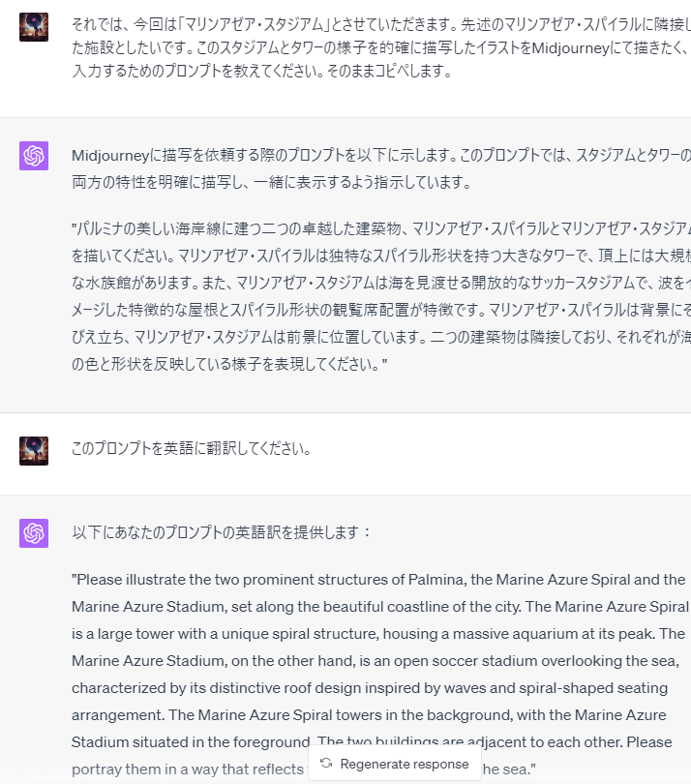Click the ChatGPT logo beside the Japanese prompt reply
Screen dimensions: 691x784
click(34, 156)
